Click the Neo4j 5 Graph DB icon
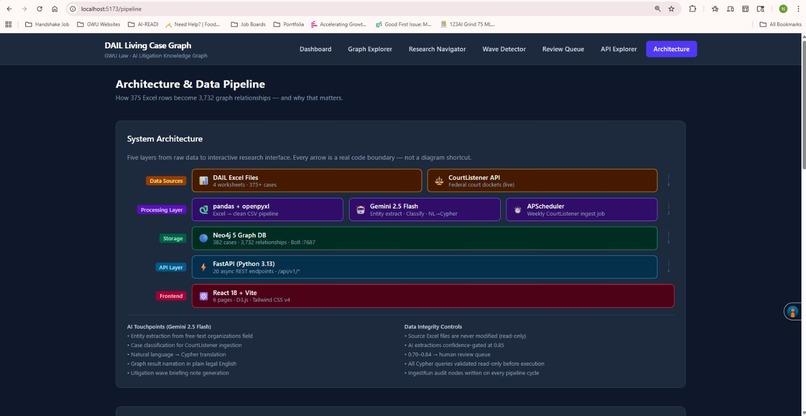The width and height of the screenshot is (806, 416). pos(204,238)
